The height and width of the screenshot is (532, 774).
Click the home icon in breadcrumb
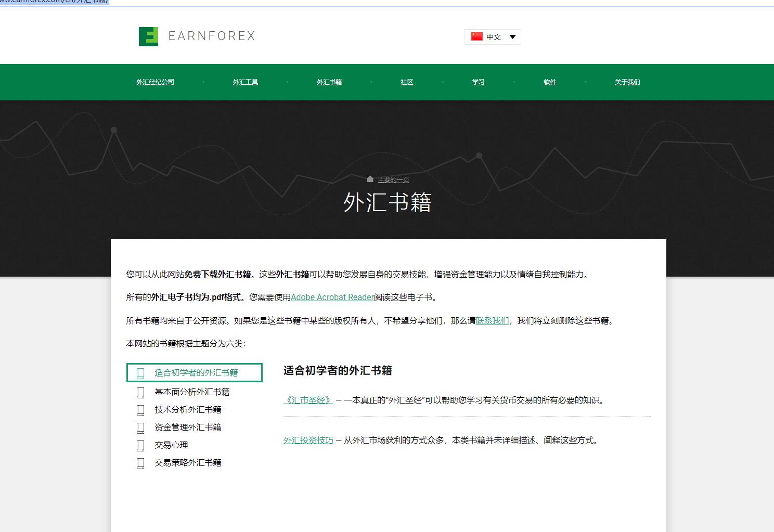[370, 179]
